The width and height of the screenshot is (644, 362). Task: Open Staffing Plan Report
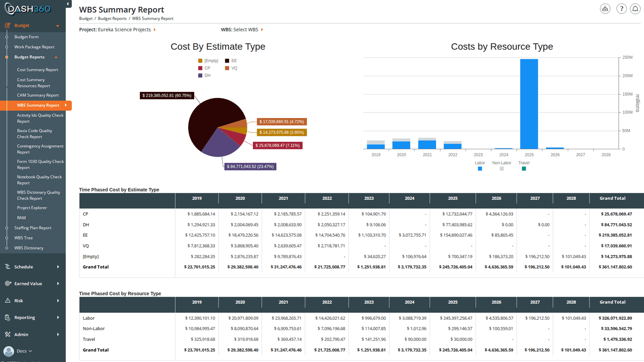point(33,228)
